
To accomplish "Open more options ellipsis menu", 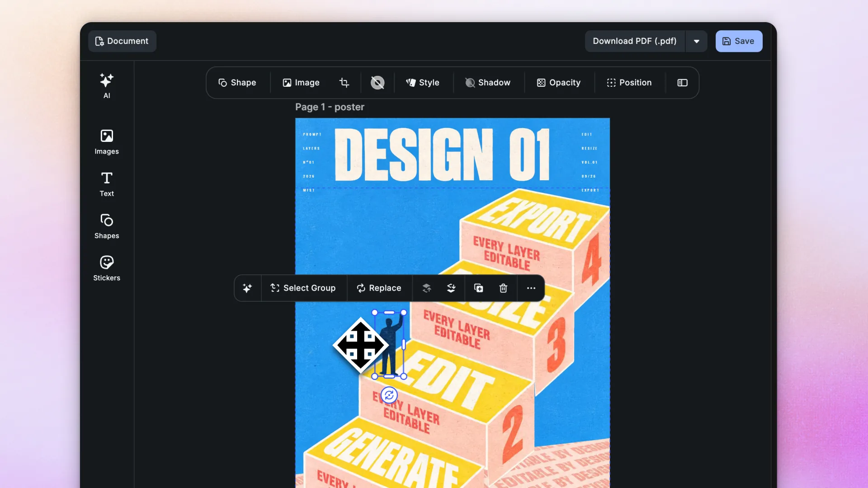I will [x=531, y=288].
